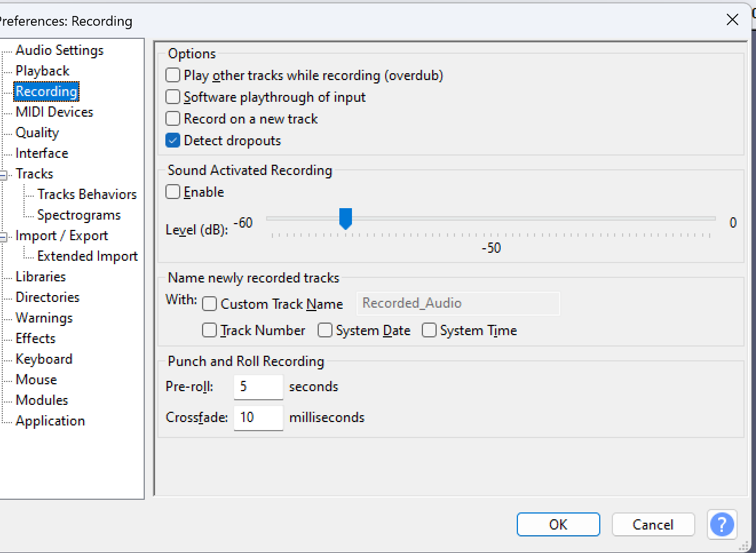Toggle Software playthrough of input

[x=173, y=97]
